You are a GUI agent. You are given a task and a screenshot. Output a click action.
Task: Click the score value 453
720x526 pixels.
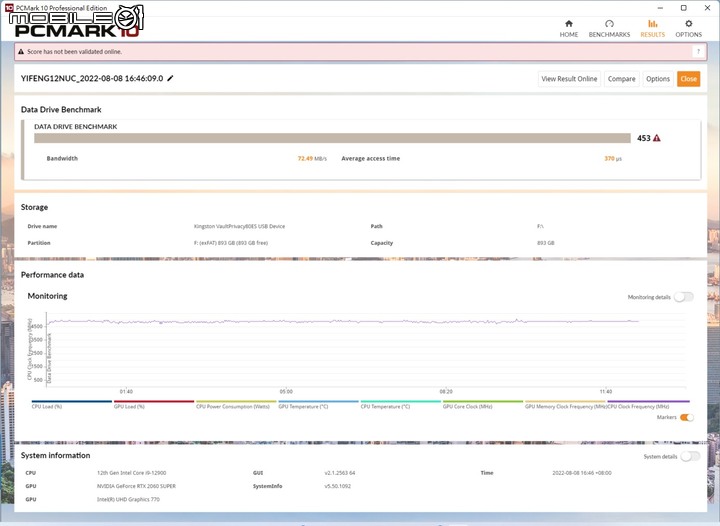tap(643, 138)
